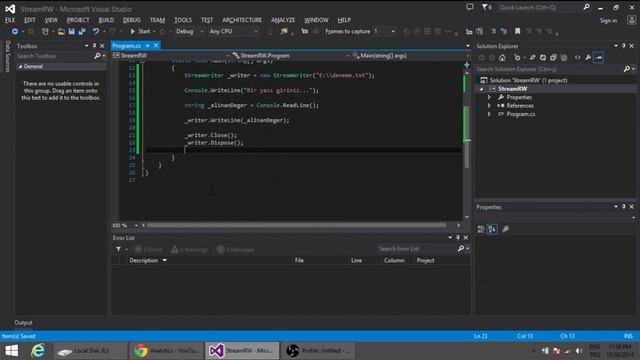
Task: Close the Program.cs tab
Action: [x=156, y=46]
